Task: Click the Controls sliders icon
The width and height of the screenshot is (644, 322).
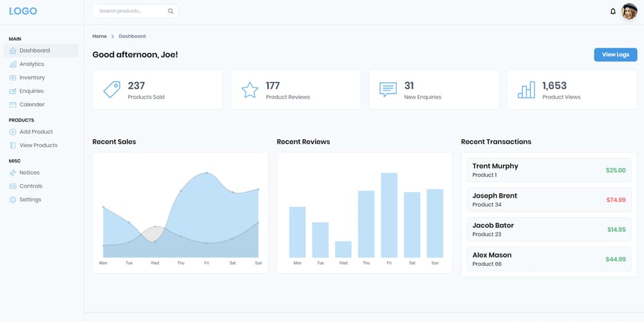Action: [x=13, y=186]
